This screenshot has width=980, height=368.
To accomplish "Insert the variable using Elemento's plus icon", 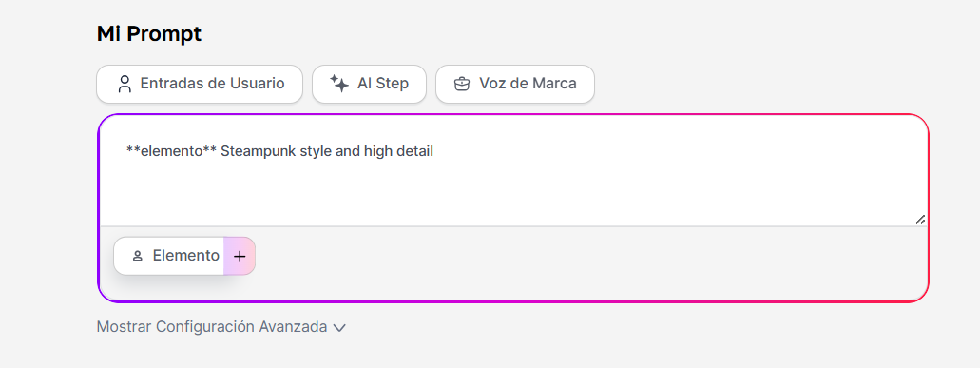I will click(240, 256).
